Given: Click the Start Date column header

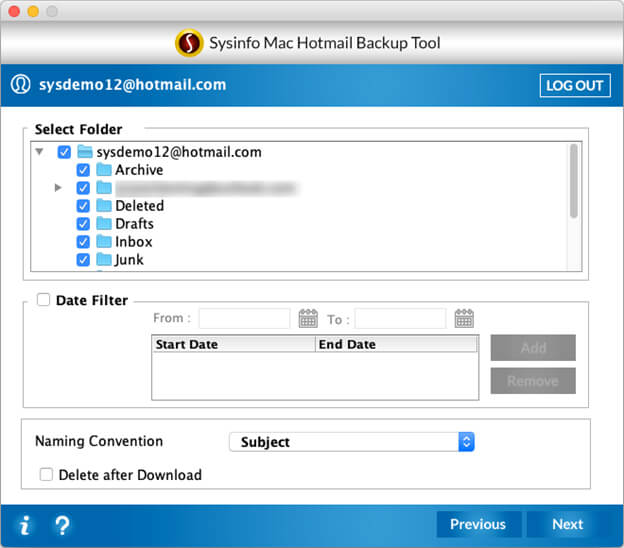Looking at the screenshot, I should [x=234, y=344].
